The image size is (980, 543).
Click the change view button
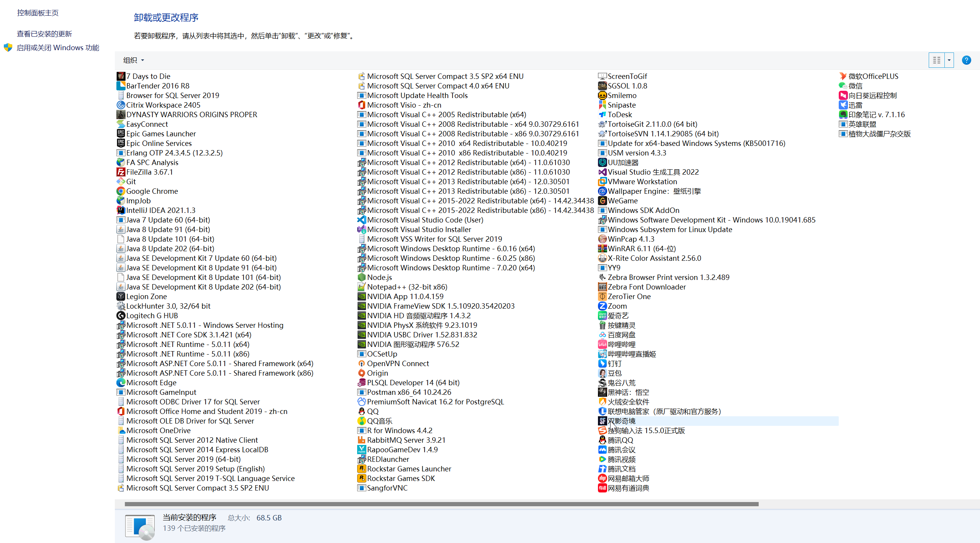tap(937, 60)
